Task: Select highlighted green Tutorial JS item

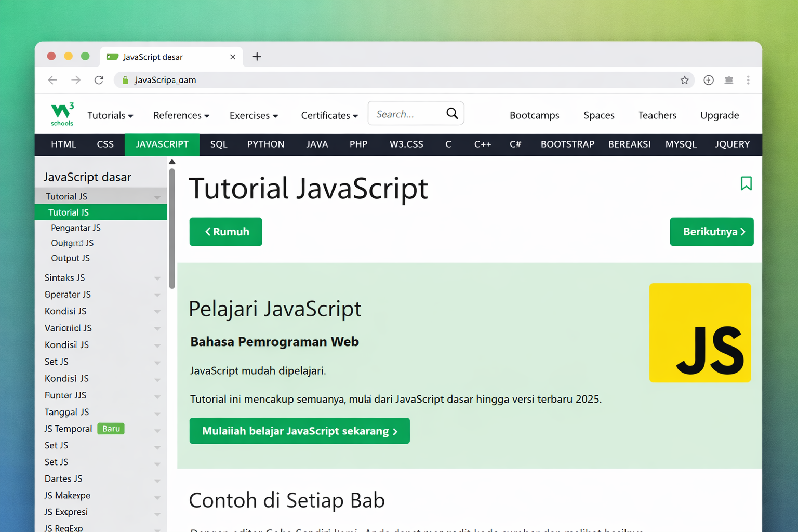Action: [x=101, y=212]
